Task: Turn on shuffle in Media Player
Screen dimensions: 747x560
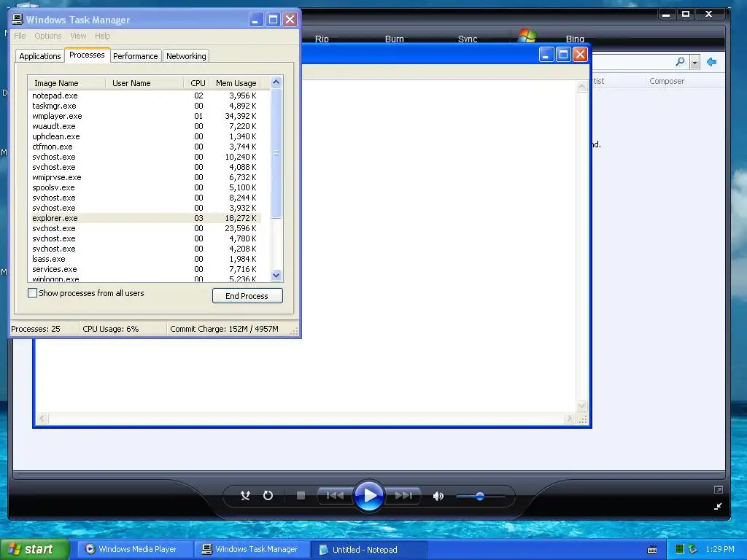Action: tap(245, 496)
